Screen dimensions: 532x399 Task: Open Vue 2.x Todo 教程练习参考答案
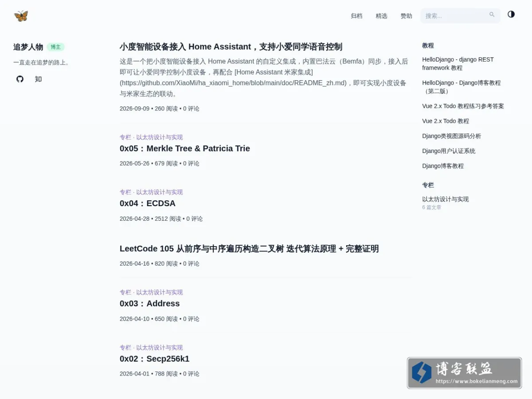tap(463, 106)
